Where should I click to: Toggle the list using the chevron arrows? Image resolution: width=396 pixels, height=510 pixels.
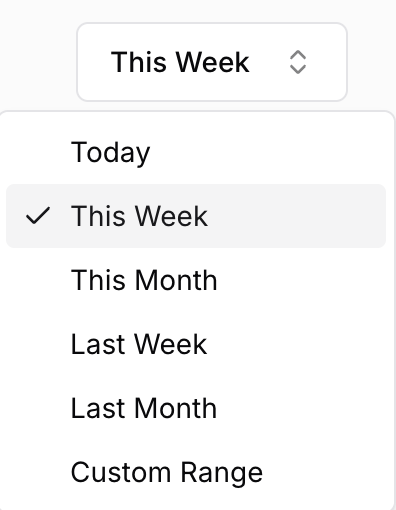click(298, 62)
